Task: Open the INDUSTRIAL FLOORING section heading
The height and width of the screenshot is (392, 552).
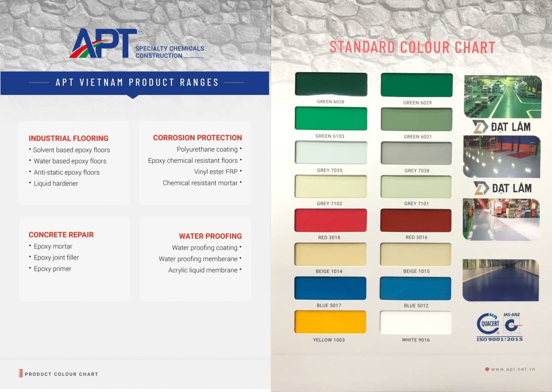Action: click(68, 137)
